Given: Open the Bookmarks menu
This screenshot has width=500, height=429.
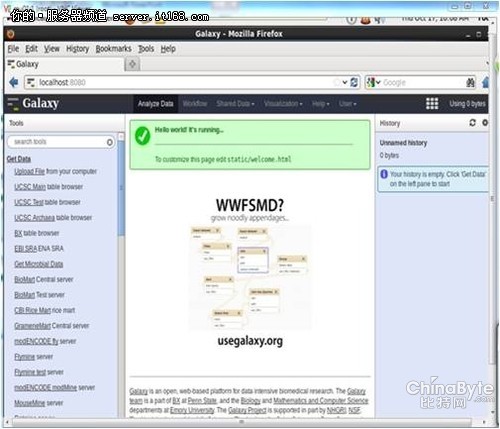Looking at the screenshot, I should pyautogui.click(x=113, y=49).
